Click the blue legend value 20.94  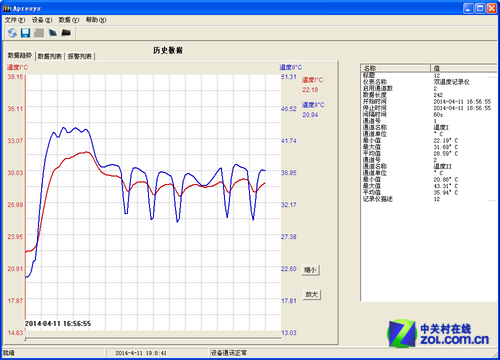coord(310,115)
